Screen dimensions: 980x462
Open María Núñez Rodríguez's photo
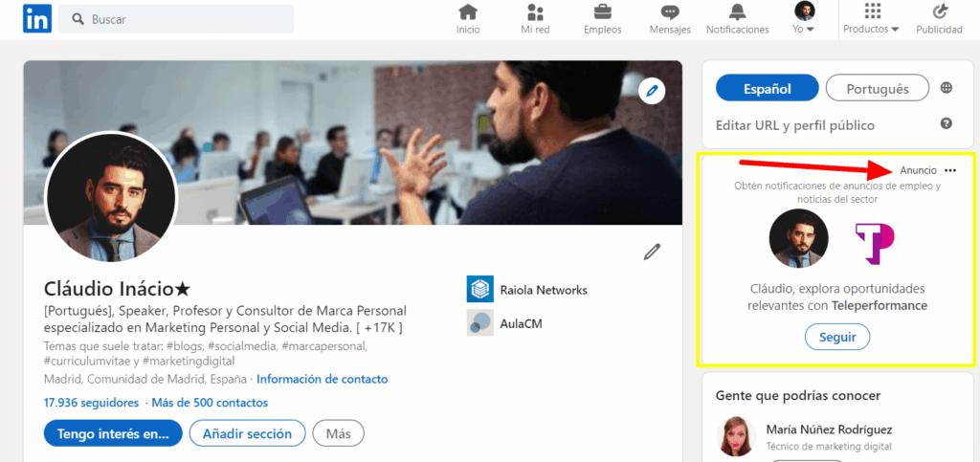[736, 436]
